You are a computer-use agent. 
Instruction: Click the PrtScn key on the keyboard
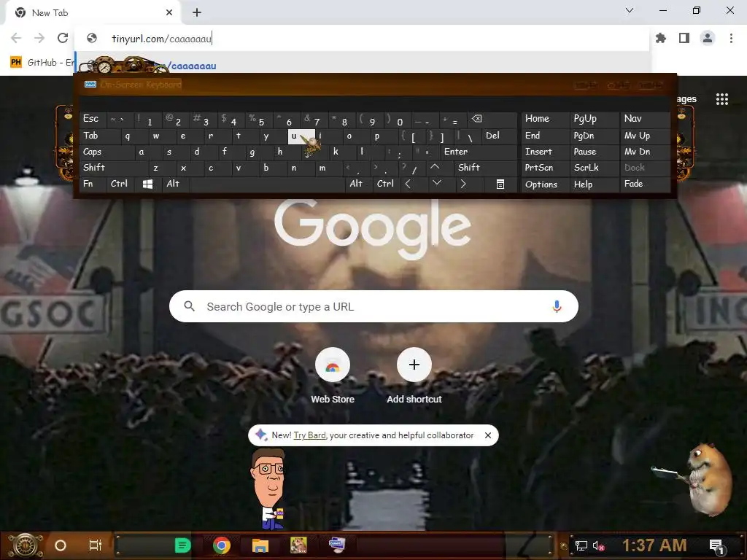coord(546,168)
